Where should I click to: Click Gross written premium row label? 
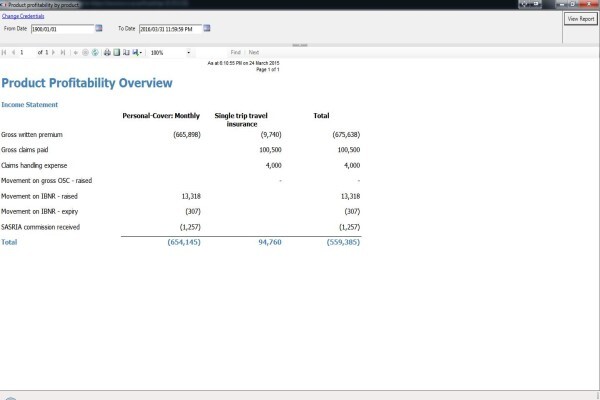(32, 135)
